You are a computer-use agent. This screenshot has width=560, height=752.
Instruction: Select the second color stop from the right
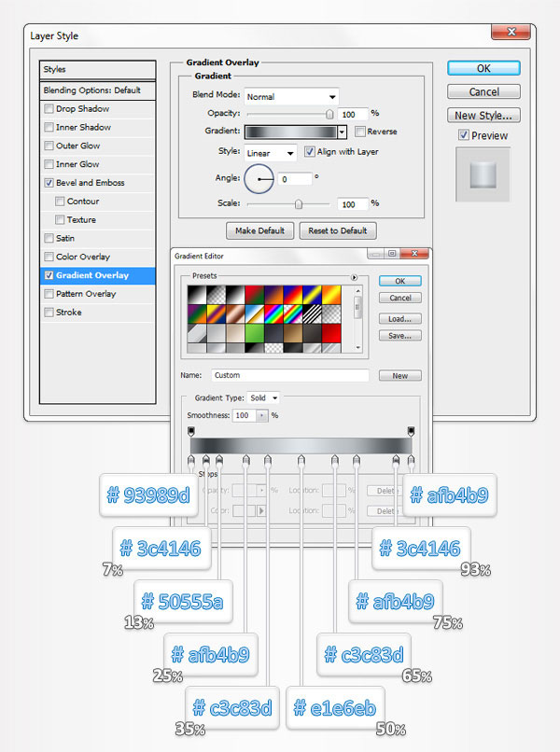(396, 460)
